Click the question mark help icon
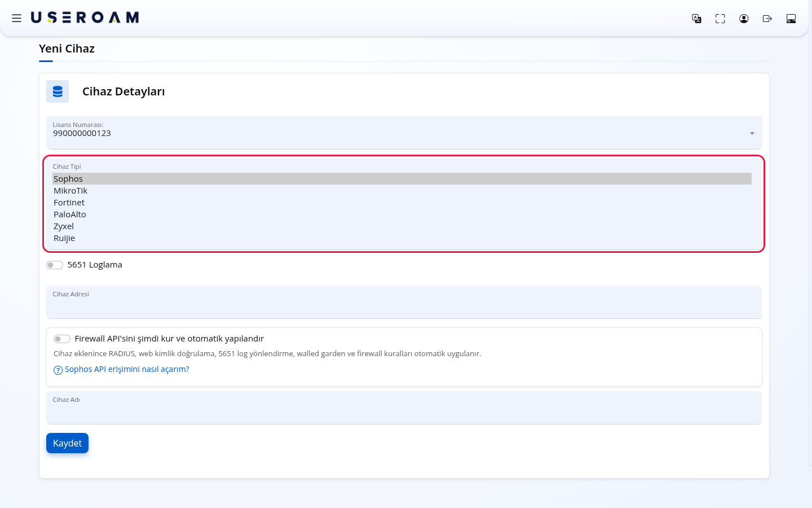This screenshot has height=508, width=812. click(x=58, y=370)
